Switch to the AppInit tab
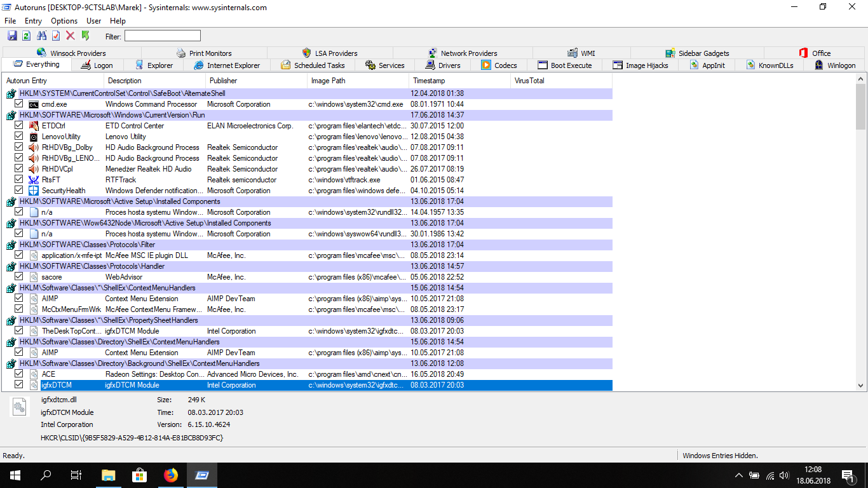868x488 pixels. [x=707, y=65]
